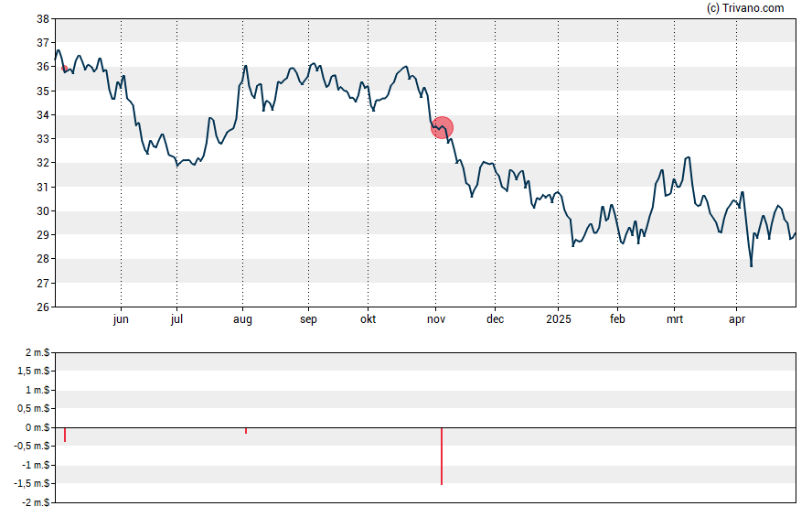812x517 pixels.
Task: Click the '2025' year label
Action: [558, 318]
